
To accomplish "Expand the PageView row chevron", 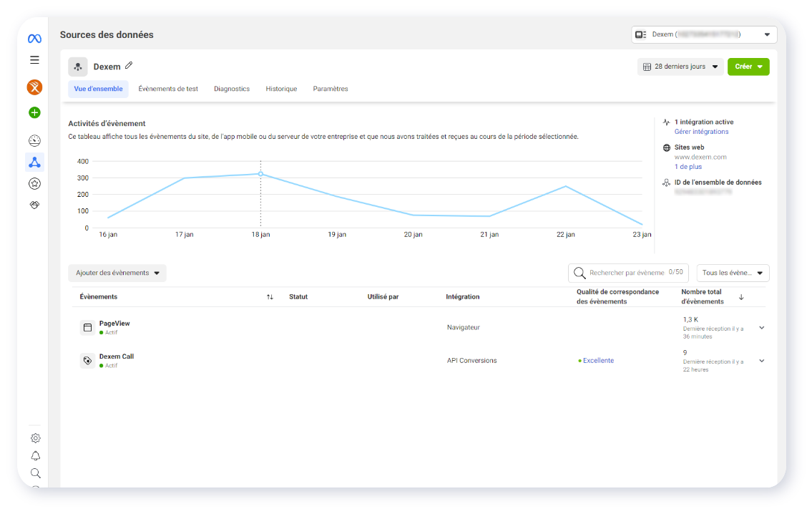I will click(762, 327).
